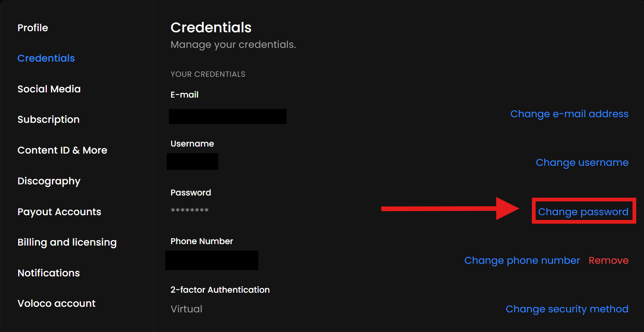Image resolution: width=644 pixels, height=332 pixels.
Task: Select Credentials in the sidebar
Action: tap(46, 58)
